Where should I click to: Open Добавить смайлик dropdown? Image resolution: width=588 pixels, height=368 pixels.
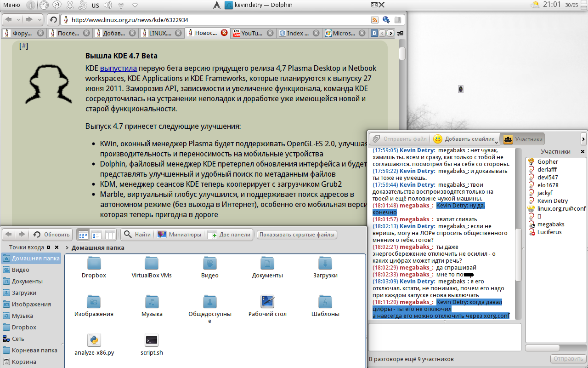tap(465, 139)
